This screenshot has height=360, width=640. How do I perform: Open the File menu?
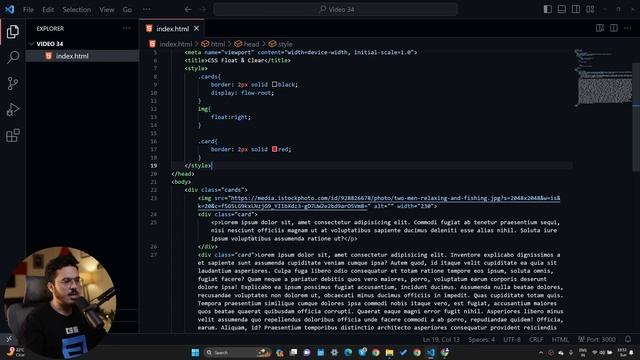[28, 9]
